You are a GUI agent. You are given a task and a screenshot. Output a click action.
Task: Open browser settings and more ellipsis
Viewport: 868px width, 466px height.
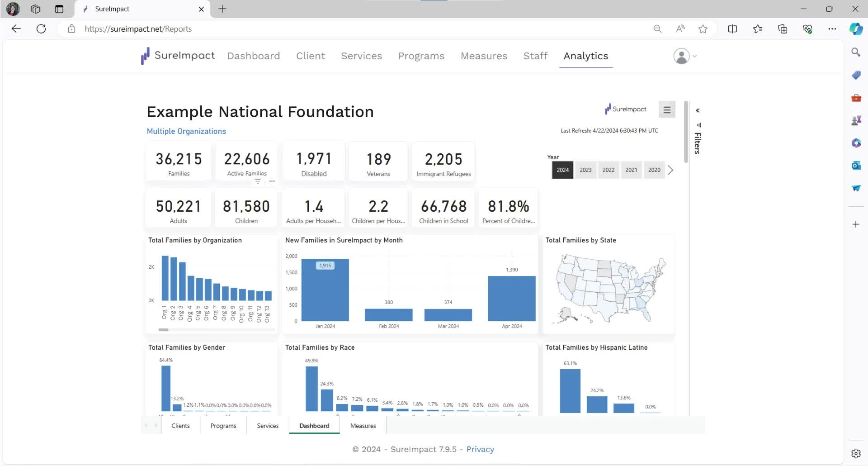click(832, 29)
